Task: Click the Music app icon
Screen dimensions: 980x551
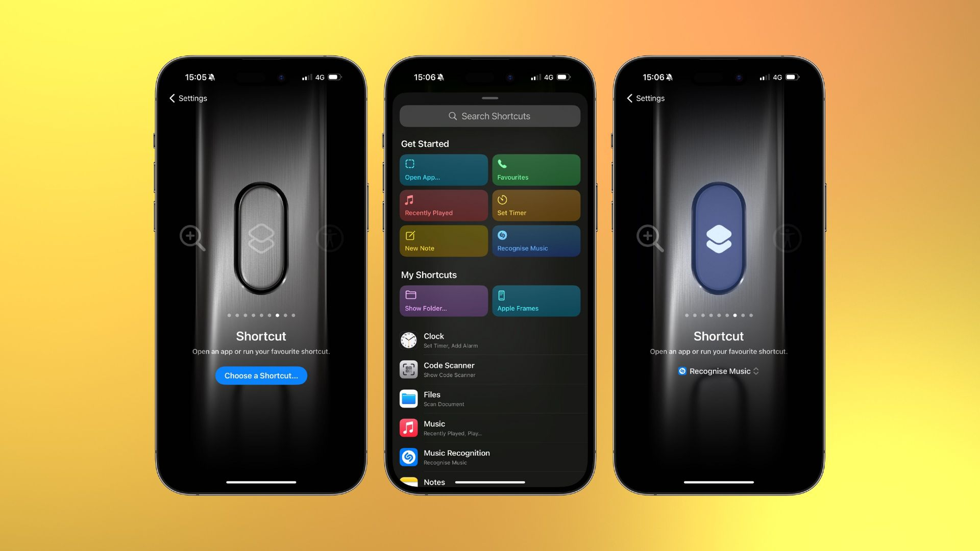Action: tap(408, 427)
